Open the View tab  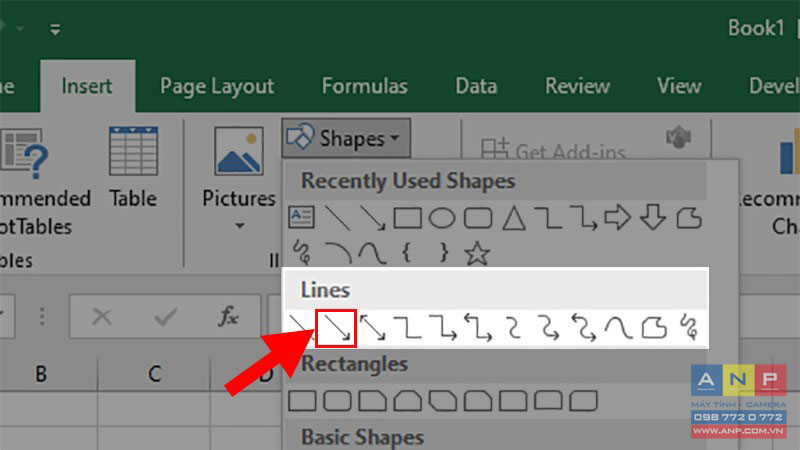679,86
